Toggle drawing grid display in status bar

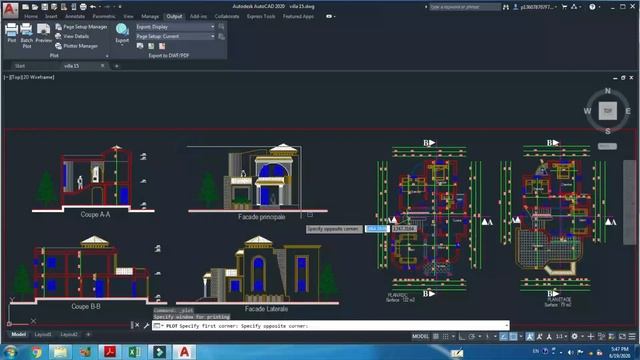point(436,336)
